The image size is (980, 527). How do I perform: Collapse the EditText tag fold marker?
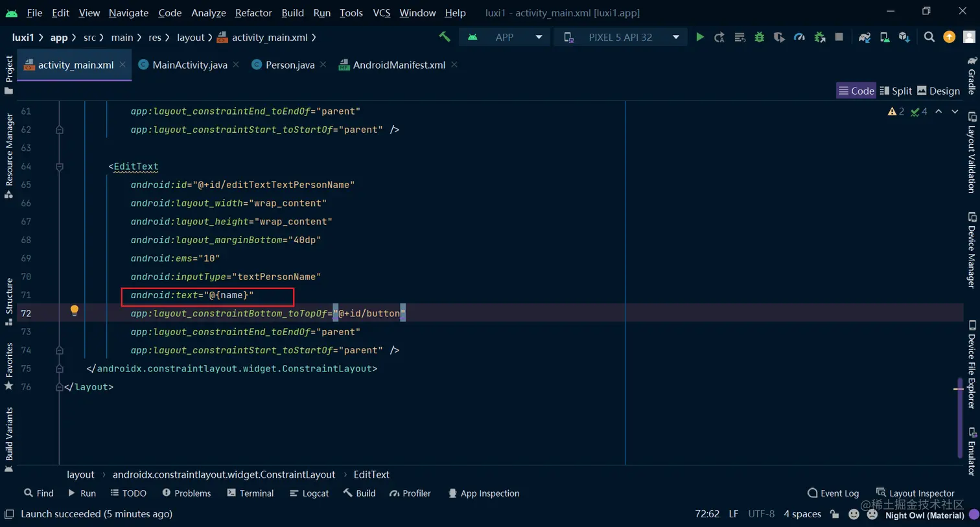(60, 167)
